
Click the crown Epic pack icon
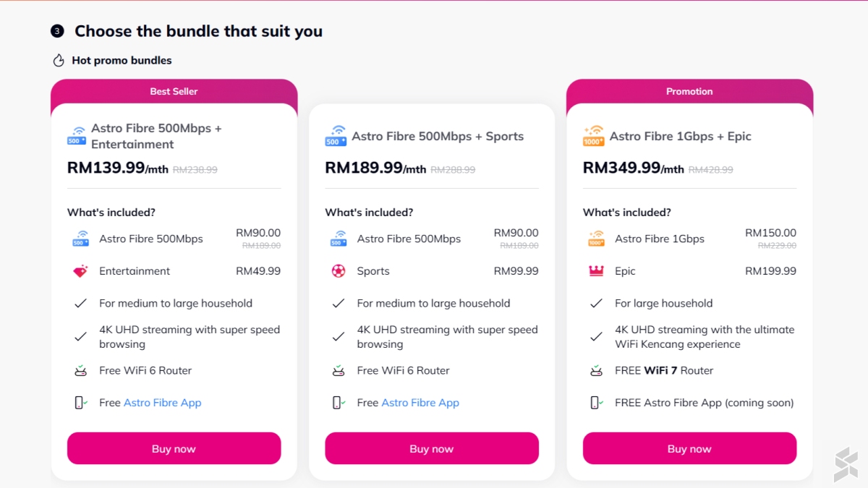pyautogui.click(x=596, y=272)
